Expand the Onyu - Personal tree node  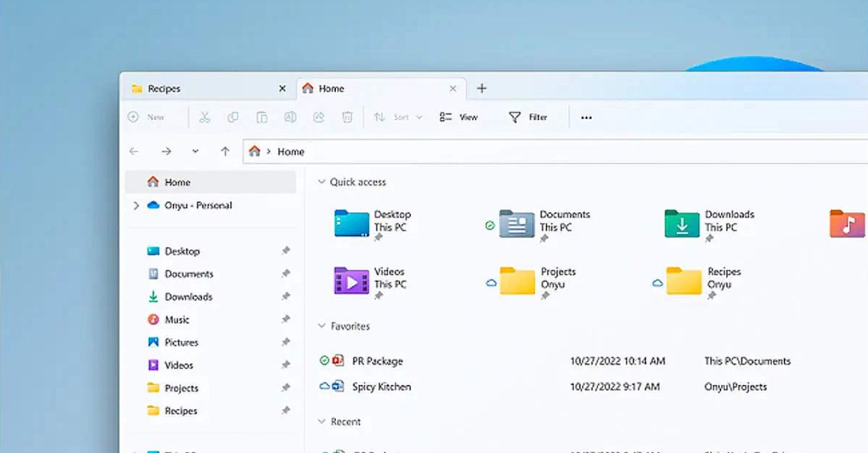136,206
